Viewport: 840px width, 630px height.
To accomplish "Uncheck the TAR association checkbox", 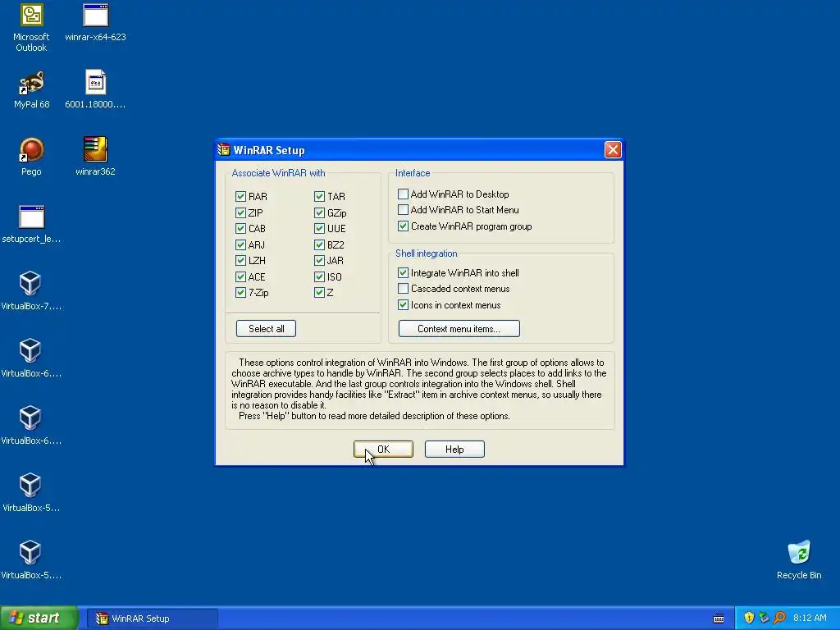I will pos(319,197).
